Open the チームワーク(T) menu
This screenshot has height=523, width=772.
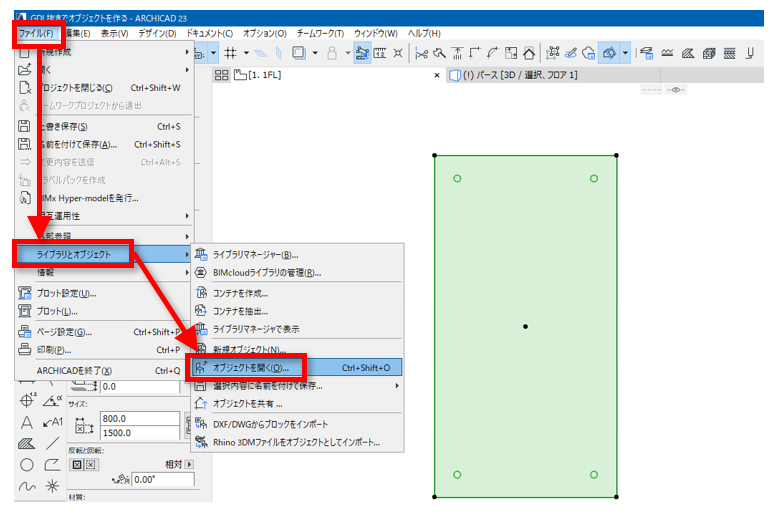[320, 33]
